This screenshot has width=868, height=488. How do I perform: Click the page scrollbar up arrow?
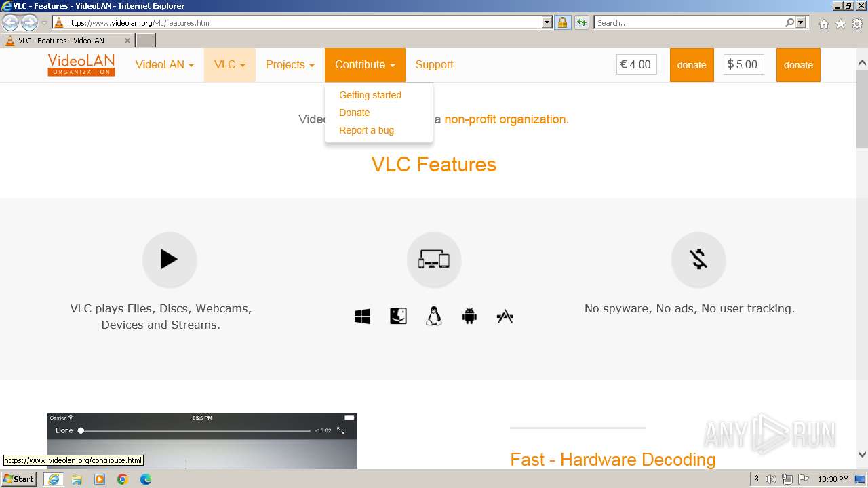[x=862, y=64]
